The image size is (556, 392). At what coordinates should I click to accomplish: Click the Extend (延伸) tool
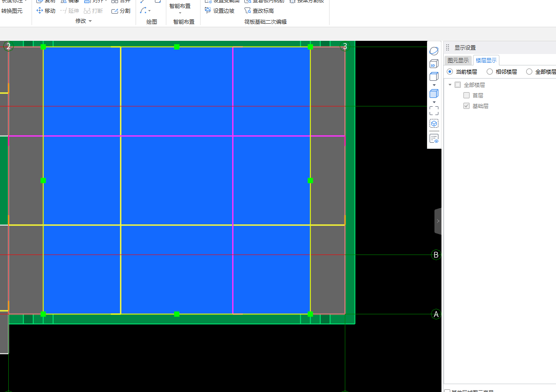coord(69,11)
